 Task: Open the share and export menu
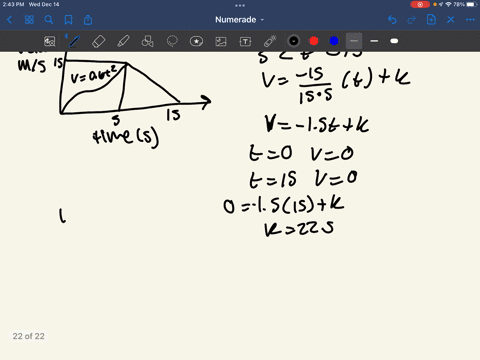click(88, 20)
